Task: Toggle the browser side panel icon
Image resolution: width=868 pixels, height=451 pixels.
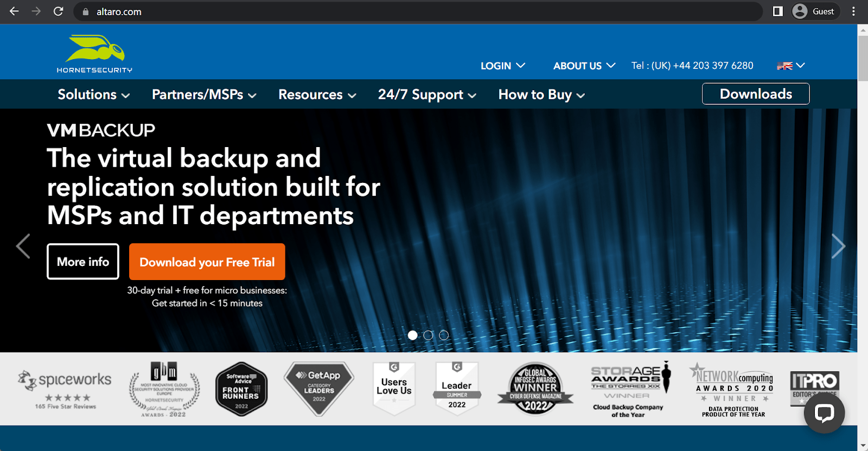Action: [x=777, y=11]
